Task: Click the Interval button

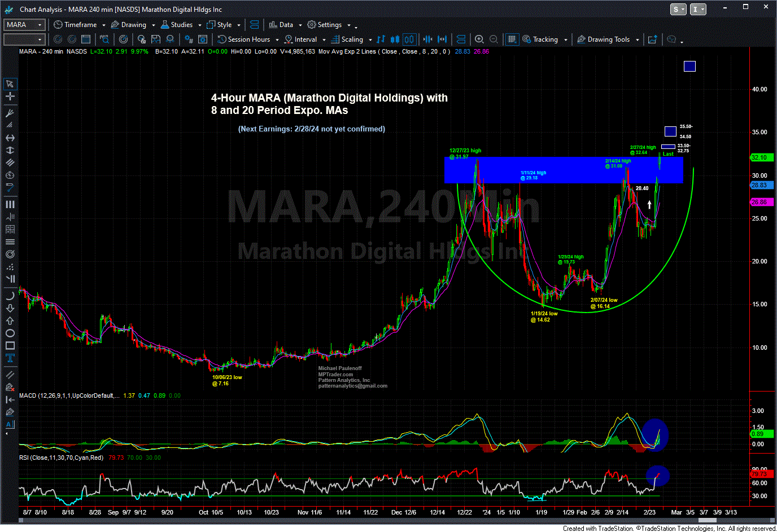Action: coord(300,39)
